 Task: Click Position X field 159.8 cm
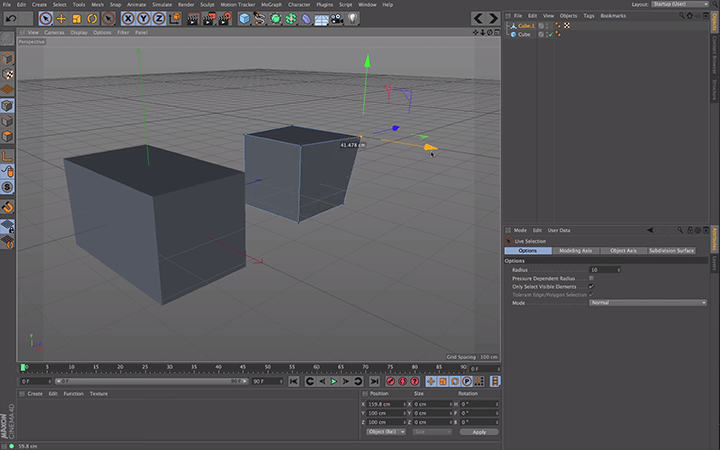pos(386,404)
